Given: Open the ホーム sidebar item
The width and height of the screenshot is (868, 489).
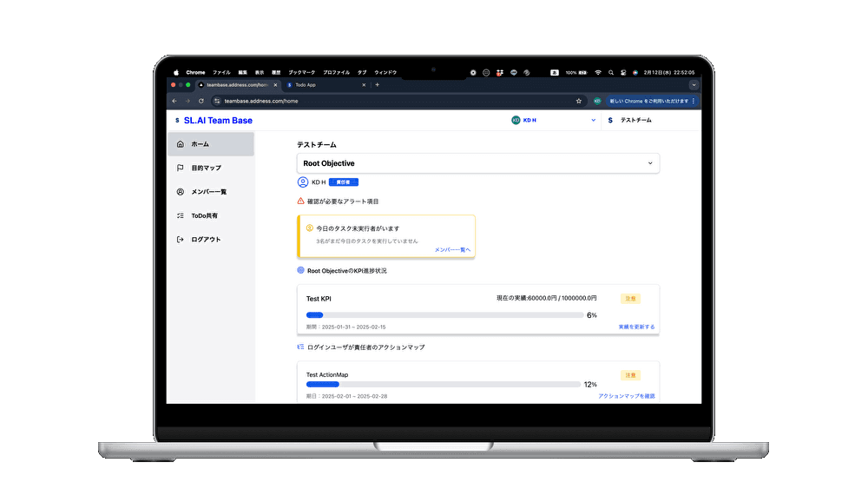Looking at the screenshot, I should pos(211,144).
